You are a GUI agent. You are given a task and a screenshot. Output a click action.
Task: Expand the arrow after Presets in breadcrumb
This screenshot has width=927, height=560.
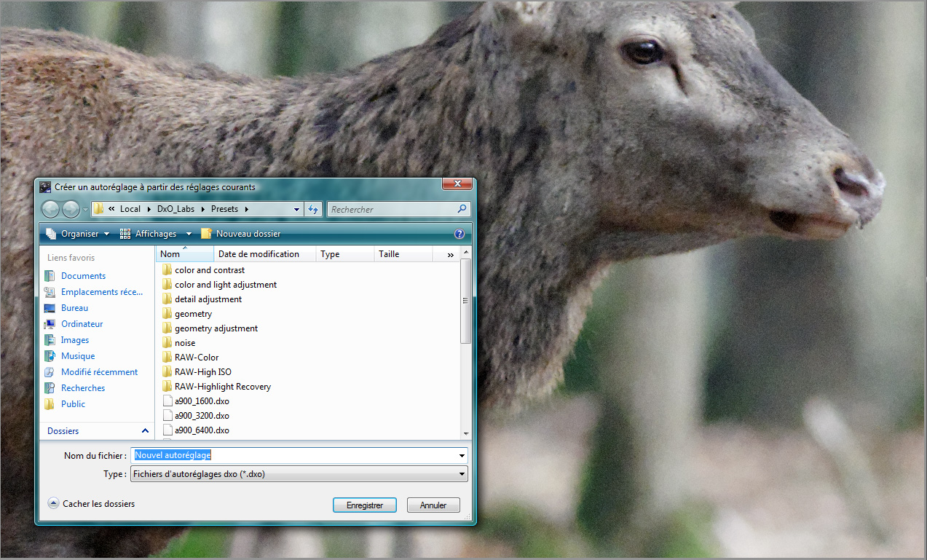(x=246, y=209)
